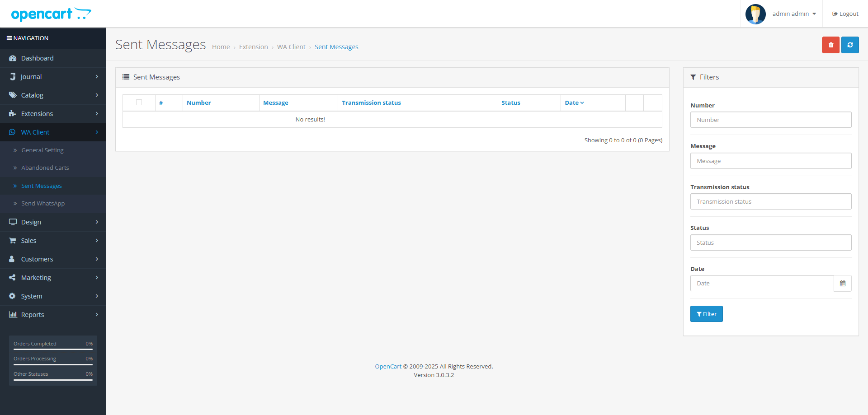Image resolution: width=868 pixels, height=415 pixels.
Task: Click the Dashboard icon in sidebar
Action: coord(13,58)
